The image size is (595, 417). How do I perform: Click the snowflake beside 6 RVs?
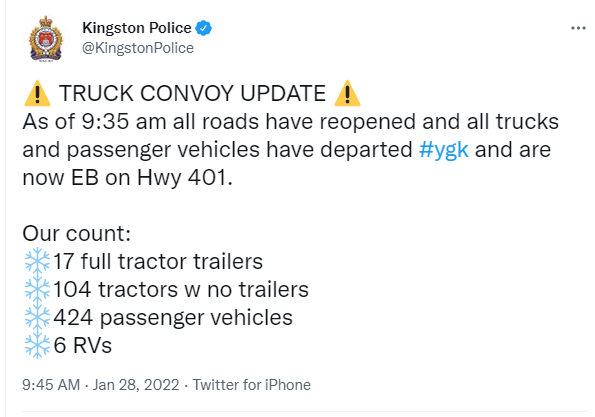(37, 345)
